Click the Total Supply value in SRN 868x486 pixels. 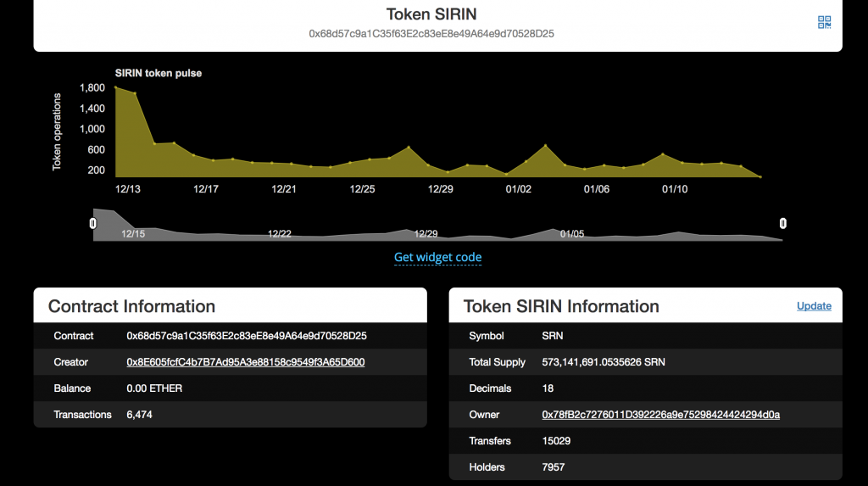[x=604, y=362]
